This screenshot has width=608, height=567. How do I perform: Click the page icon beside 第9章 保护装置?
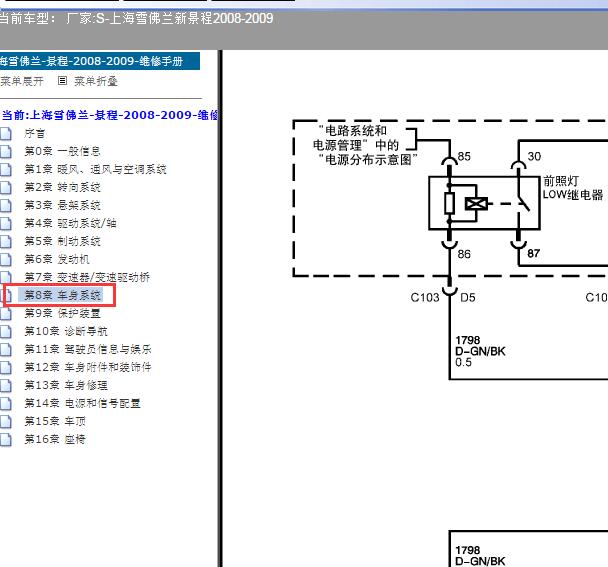tap(5, 313)
